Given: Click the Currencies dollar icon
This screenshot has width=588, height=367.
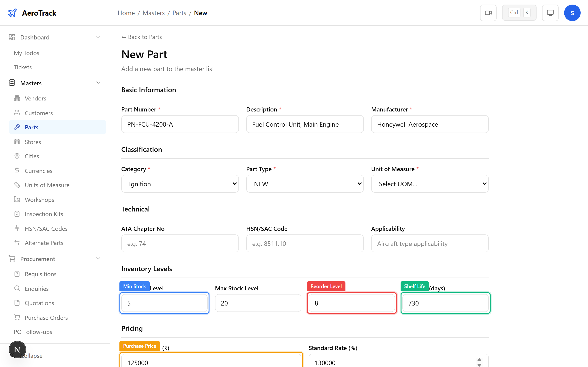Looking at the screenshot, I should 17,170.
